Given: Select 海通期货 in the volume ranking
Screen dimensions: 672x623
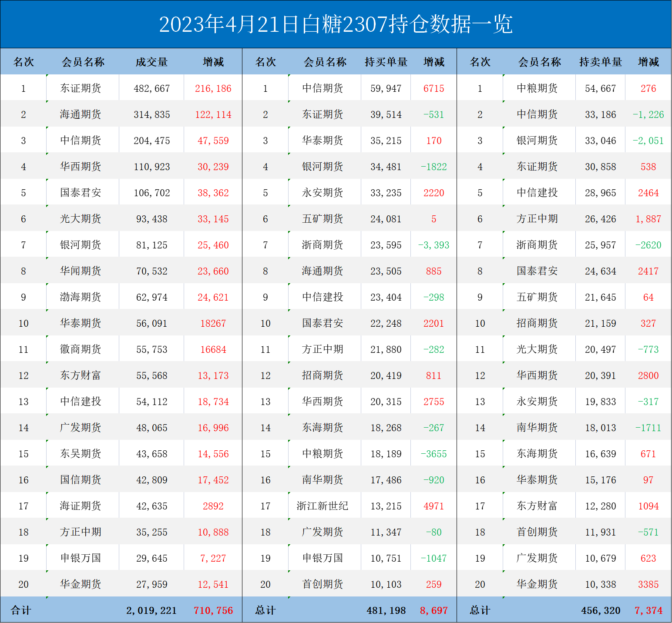Looking at the screenshot, I should coord(81,114).
